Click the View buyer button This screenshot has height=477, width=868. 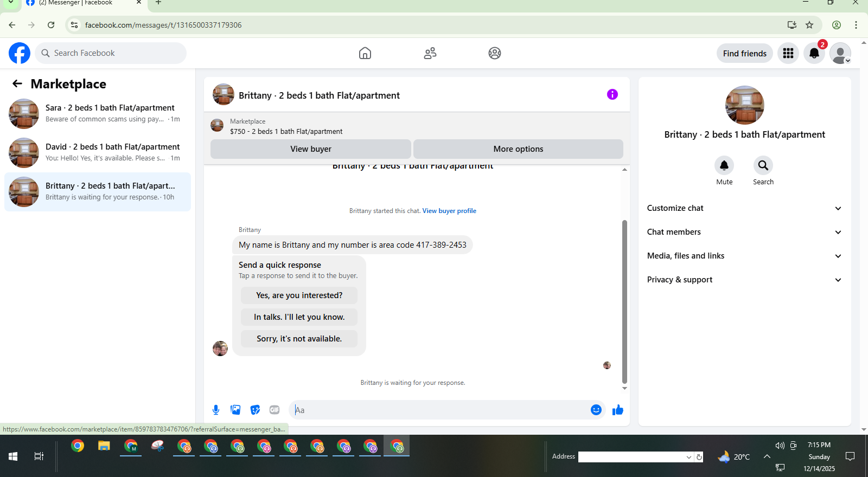(x=311, y=149)
